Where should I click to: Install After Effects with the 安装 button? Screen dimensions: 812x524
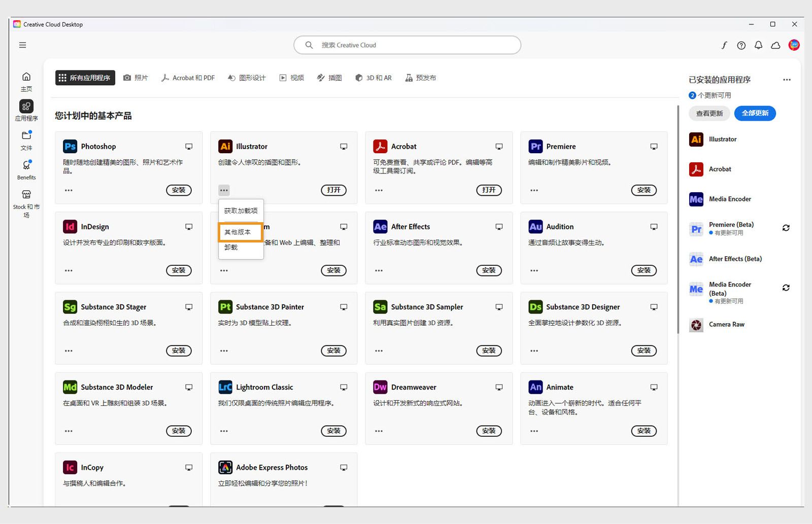[489, 270]
